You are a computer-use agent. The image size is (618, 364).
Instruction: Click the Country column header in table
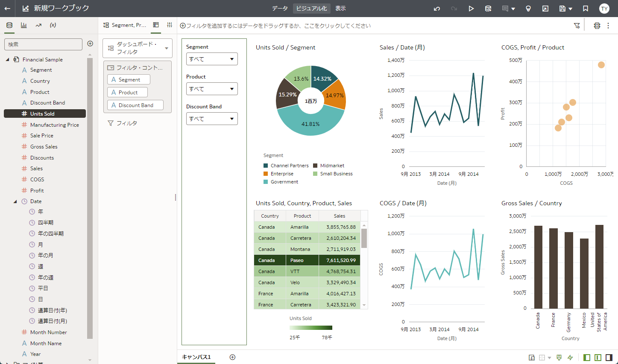tap(270, 216)
